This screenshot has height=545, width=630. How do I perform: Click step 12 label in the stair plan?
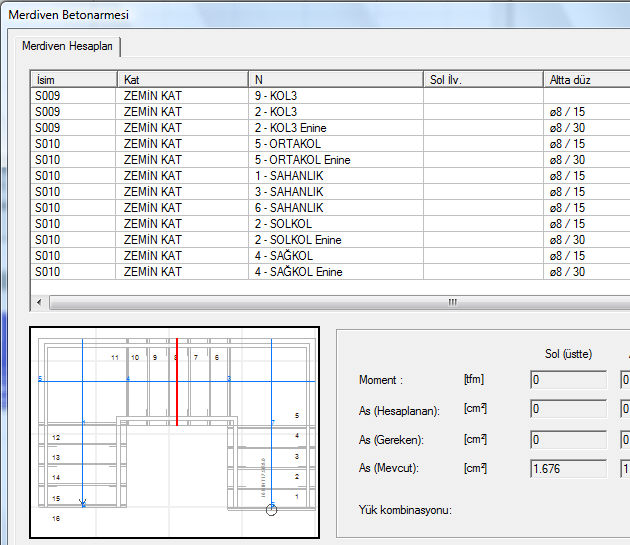[56, 437]
